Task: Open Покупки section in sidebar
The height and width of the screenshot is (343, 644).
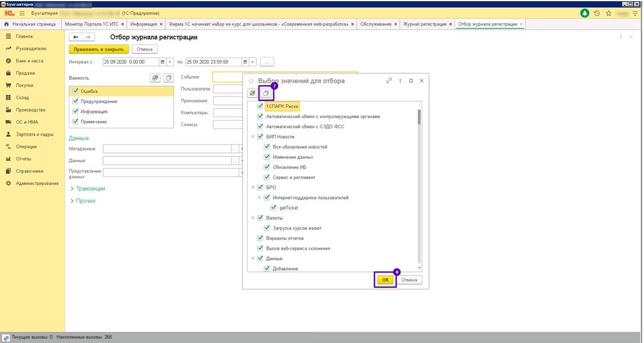Action: pos(25,85)
